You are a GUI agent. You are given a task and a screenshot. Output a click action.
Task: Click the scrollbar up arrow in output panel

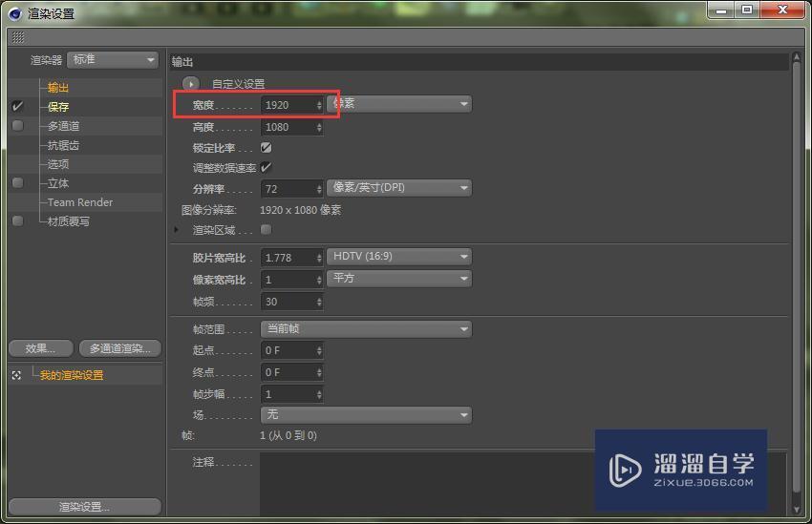click(x=797, y=56)
